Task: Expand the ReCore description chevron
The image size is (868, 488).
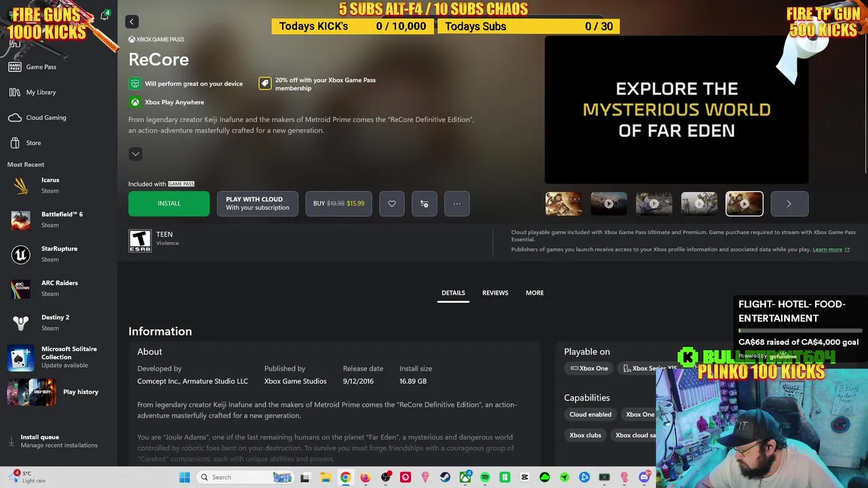Action: [x=136, y=154]
